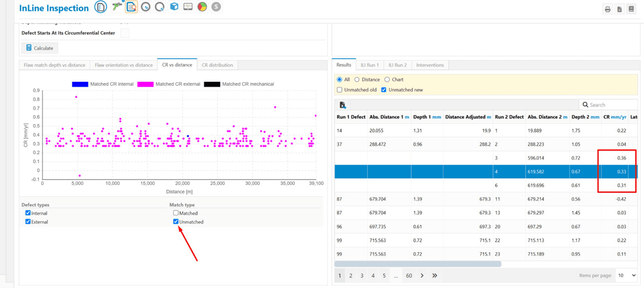Sort by Abs. Distance 1 column header
The width and height of the screenshot is (644, 288).
click(389, 117)
